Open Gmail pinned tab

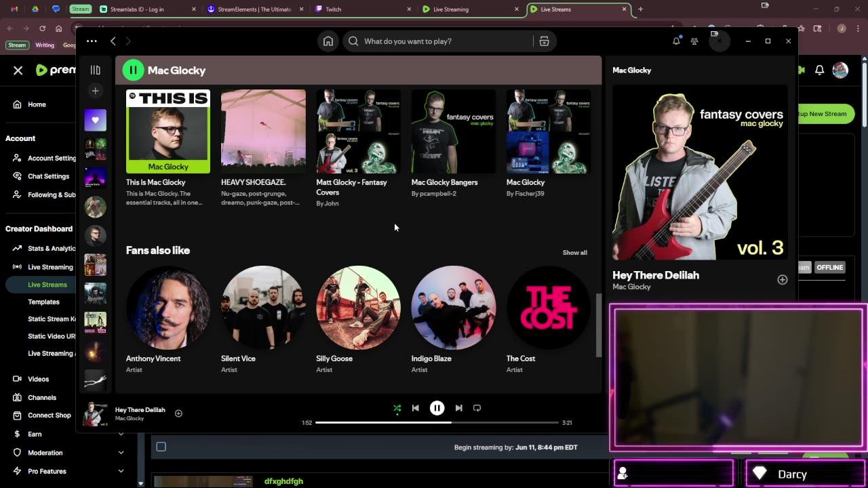coord(14,9)
